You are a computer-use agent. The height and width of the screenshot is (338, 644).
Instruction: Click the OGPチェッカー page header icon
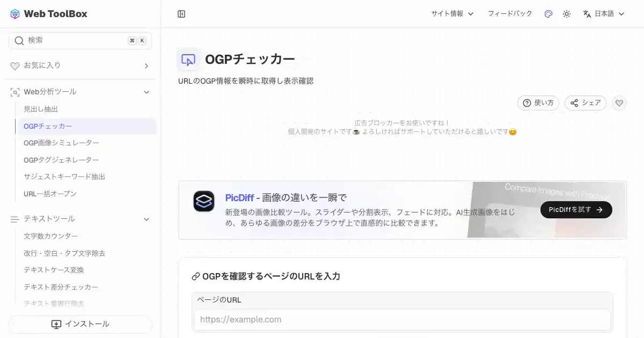coord(188,60)
